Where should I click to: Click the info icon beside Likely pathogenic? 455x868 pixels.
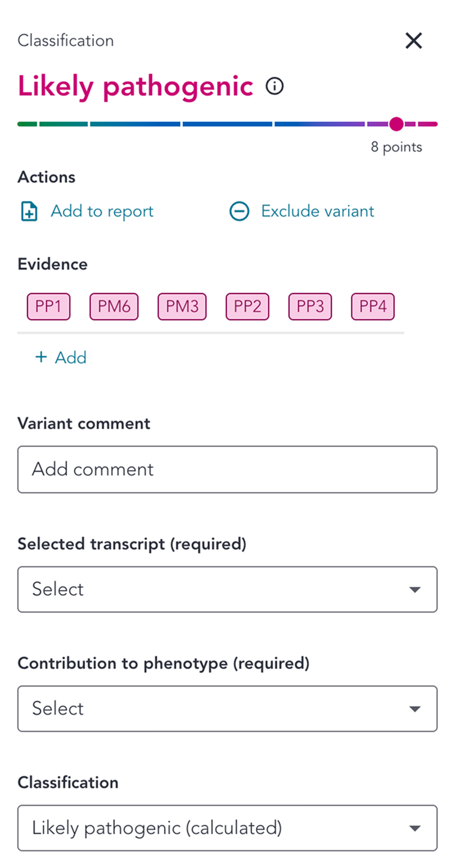[274, 87]
